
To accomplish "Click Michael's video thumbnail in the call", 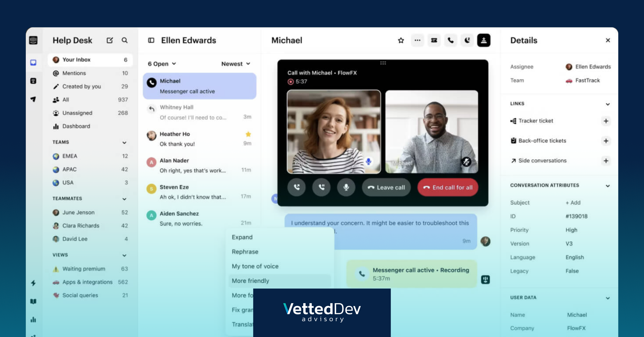I will [432, 131].
